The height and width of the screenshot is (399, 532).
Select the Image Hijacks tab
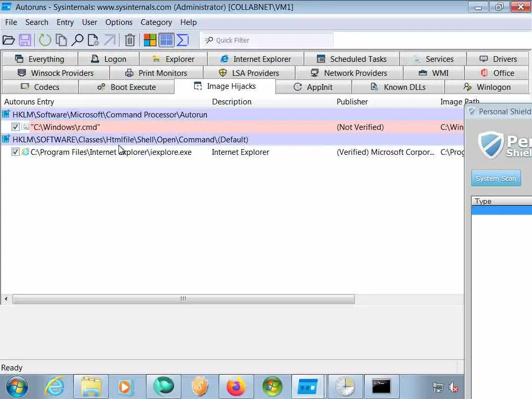tap(224, 86)
